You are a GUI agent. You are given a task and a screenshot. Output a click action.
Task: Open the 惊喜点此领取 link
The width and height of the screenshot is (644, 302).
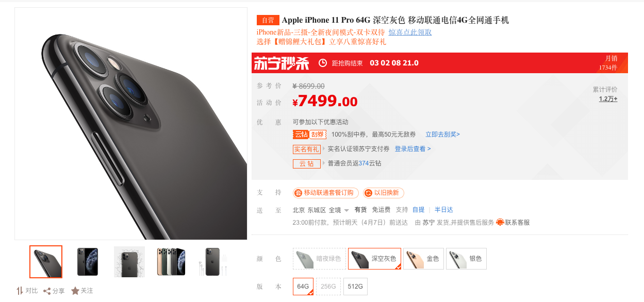tap(410, 32)
